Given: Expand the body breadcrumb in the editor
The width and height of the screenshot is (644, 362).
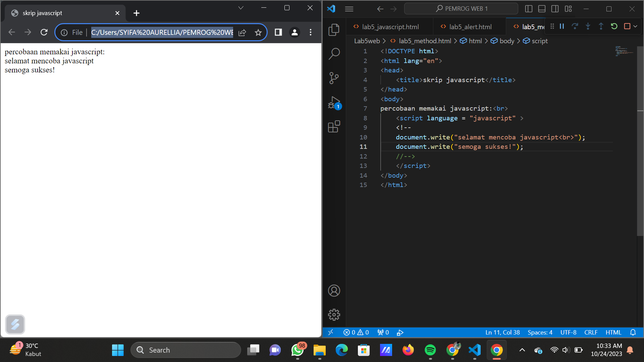Looking at the screenshot, I should (x=506, y=41).
